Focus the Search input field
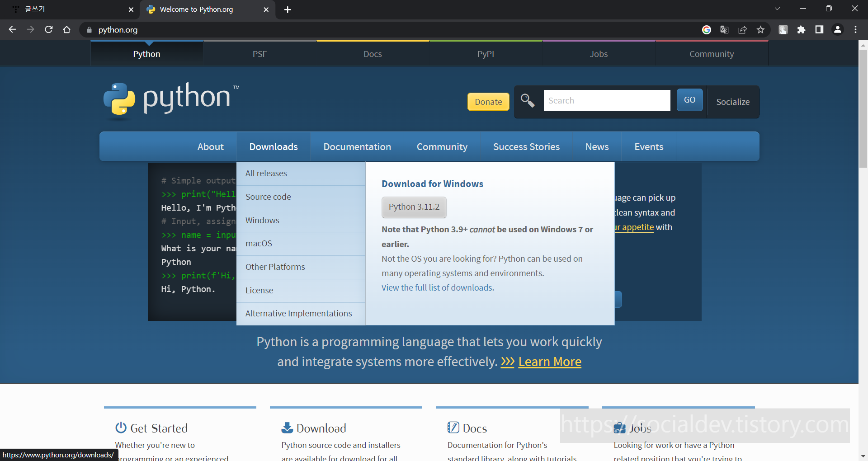Viewport: 868px width, 461px height. (607, 100)
